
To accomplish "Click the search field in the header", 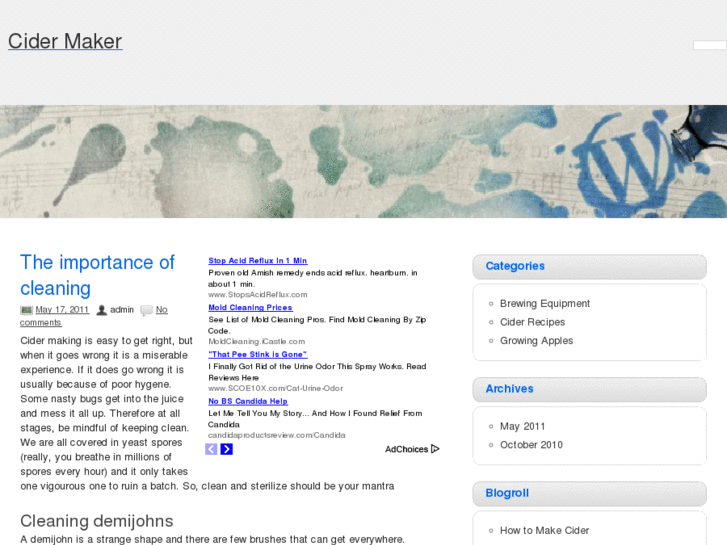I will [709, 45].
